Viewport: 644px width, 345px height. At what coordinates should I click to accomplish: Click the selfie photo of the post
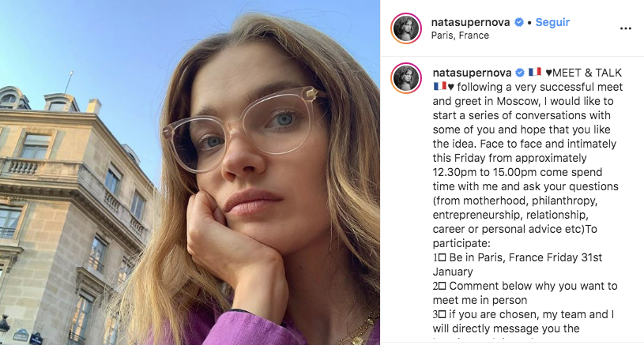coord(190,172)
